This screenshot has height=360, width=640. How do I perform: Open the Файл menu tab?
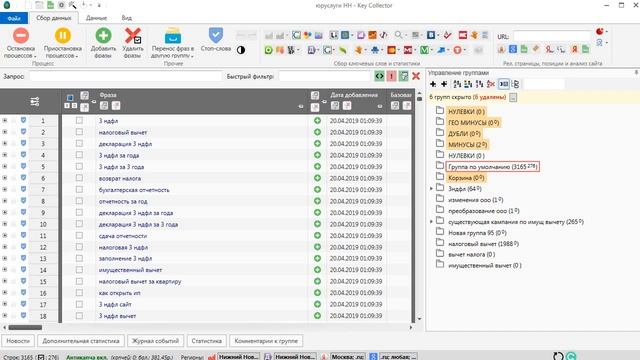click(14, 18)
